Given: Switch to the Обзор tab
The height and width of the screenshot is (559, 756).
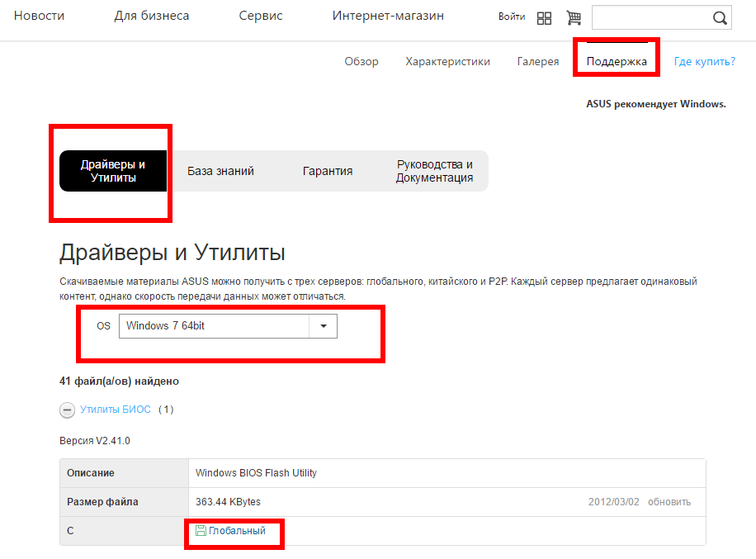Looking at the screenshot, I should tap(361, 61).
